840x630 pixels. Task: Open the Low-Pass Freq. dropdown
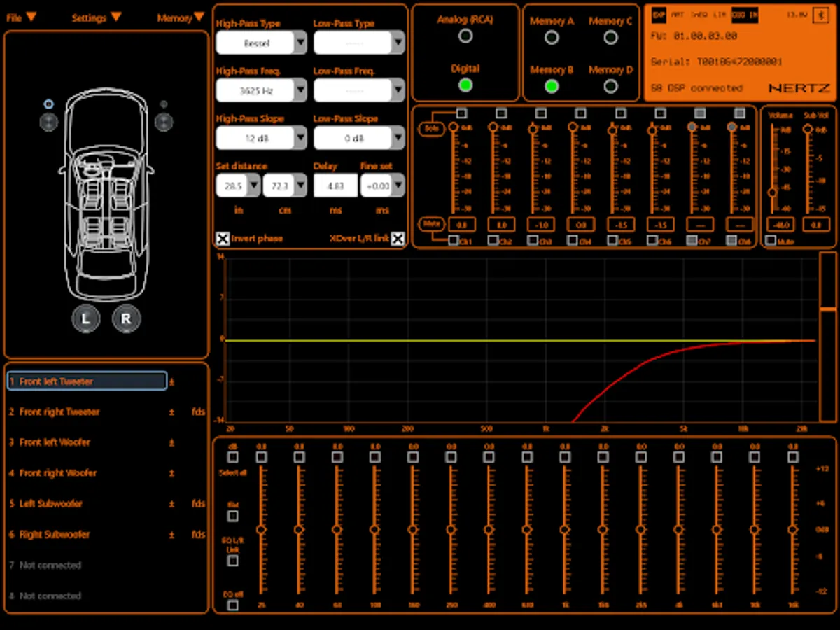359,90
